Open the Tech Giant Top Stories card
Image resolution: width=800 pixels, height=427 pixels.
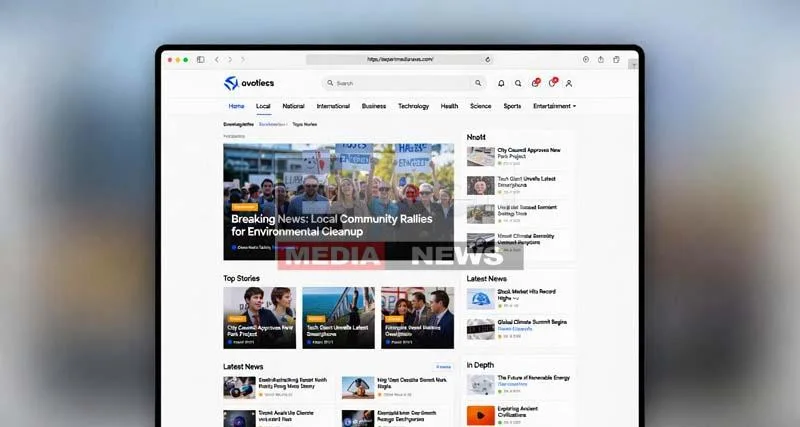(338, 318)
